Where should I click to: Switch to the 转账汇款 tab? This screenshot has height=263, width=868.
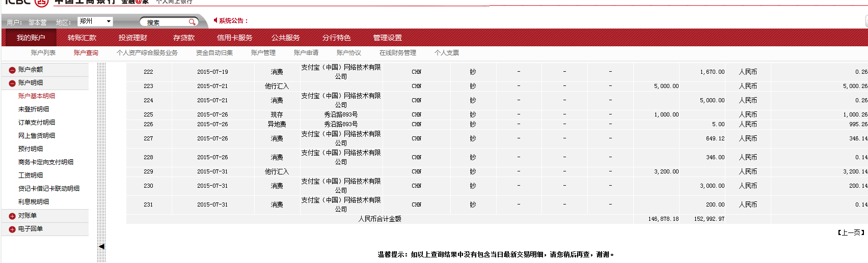click(82, 38)
